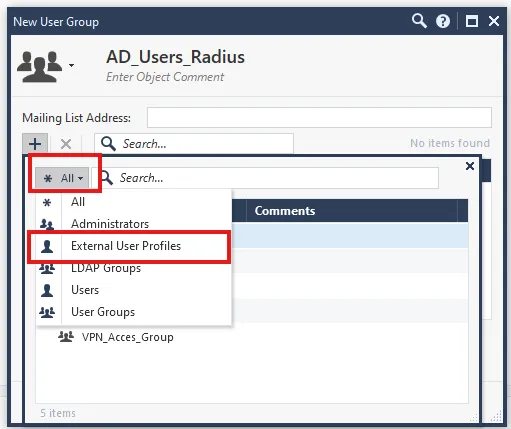Click VPN_Acces_Group group icon
Viewport: 511px width, 429px height.
coord(66,337)
